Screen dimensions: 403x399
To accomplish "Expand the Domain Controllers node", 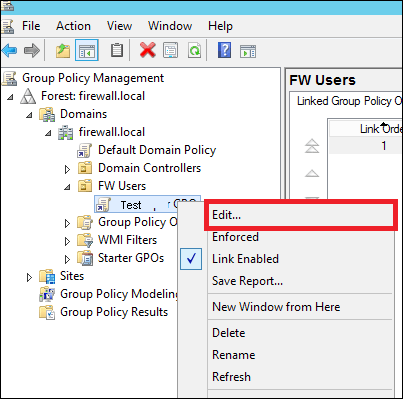I will 67,169.
